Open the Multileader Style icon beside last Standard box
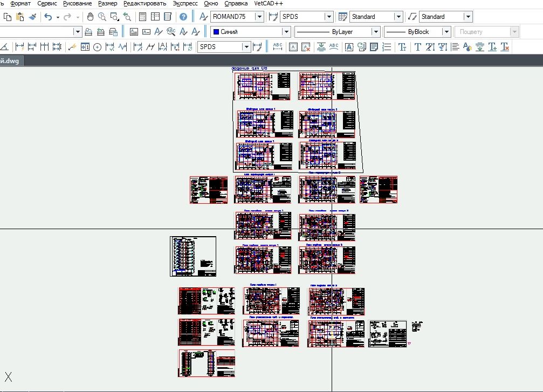This screenshot has width=543, height=392. (x=412, y=17)
